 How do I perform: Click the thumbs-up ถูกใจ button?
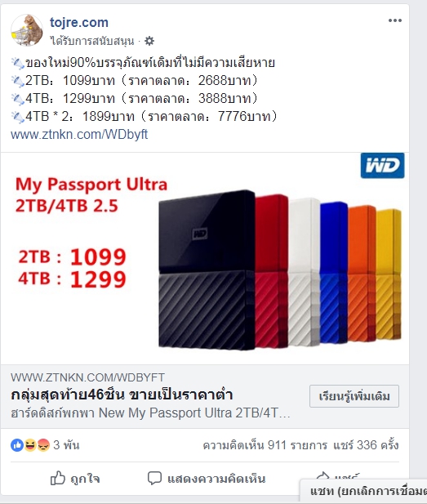(75, 479)
